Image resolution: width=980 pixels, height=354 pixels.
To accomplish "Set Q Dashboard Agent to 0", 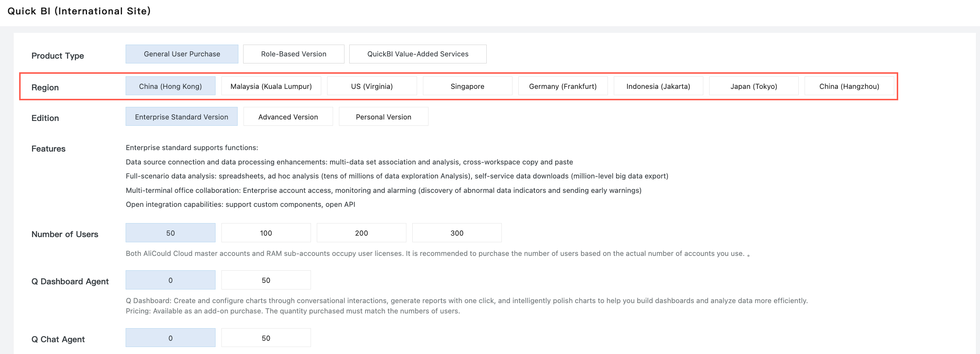I will tap(171, 280).
